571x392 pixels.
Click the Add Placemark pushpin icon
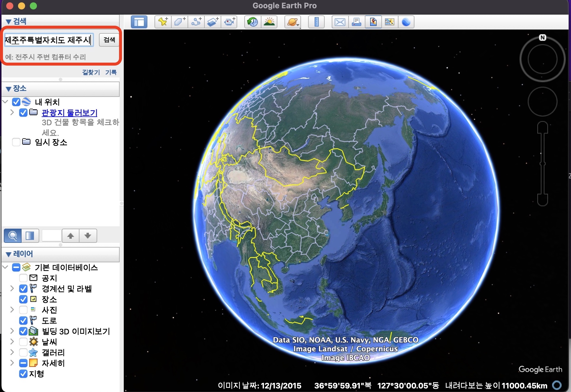click(163, 22)
